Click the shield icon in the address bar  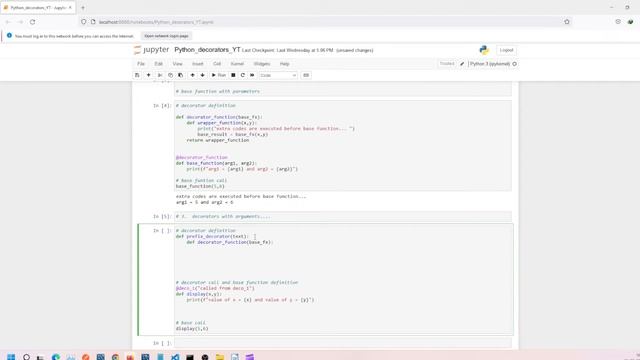click(84, 22)
